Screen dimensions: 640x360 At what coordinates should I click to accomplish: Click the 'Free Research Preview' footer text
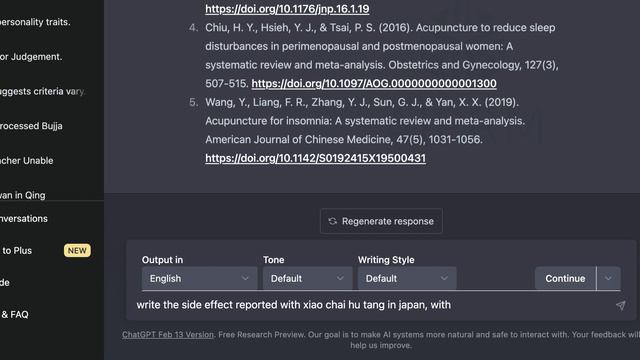261,335
